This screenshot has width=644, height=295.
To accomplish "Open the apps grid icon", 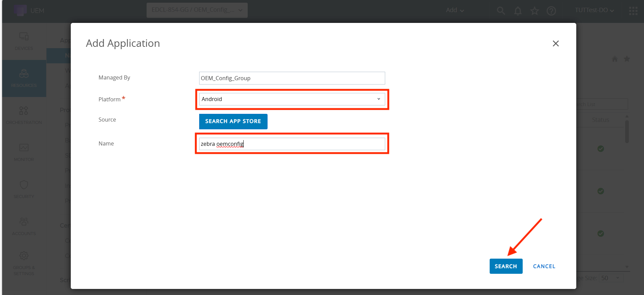I will point(633,11).
